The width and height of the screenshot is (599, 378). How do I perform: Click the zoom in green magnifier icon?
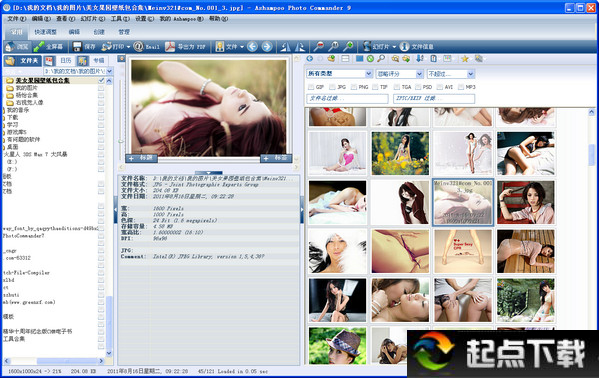pyautogui.click(x=348, y=47)
